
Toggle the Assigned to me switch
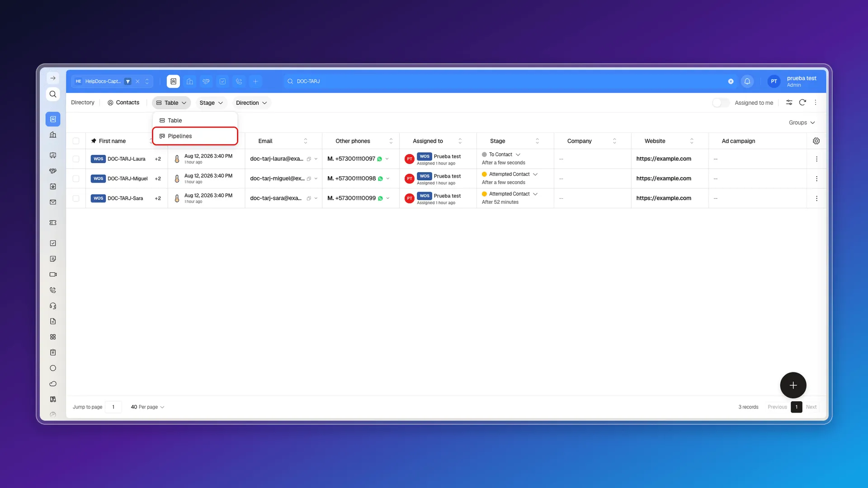[721, 103]
